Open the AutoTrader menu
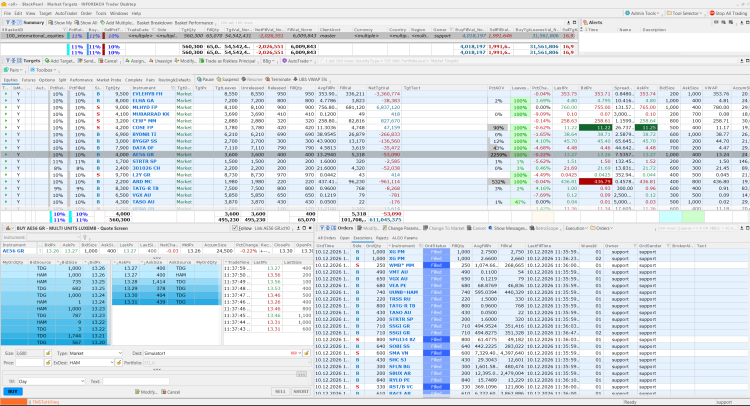 tap(66, 13)
